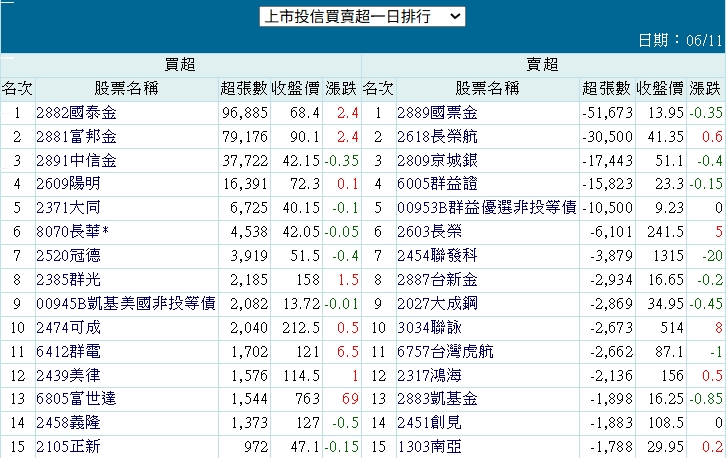The width and height of the screenshot is (726, 458).
Task: Click closing price 68.4 for 國泰金
Action: 305,113
